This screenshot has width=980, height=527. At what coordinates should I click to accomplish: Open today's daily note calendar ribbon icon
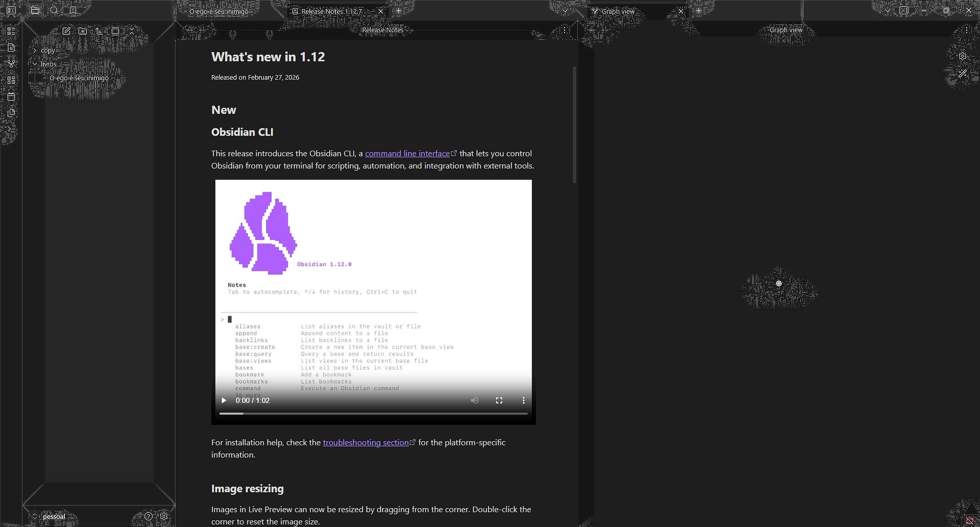(11, 96)
